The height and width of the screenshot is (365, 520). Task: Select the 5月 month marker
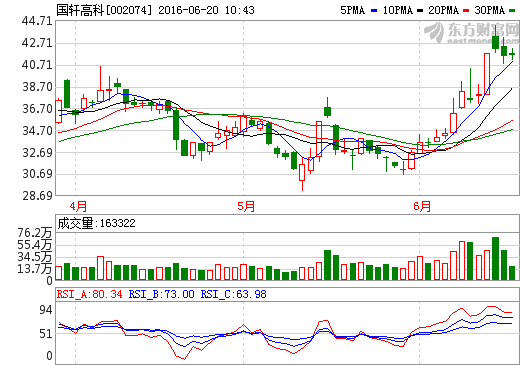coord(246,206)
